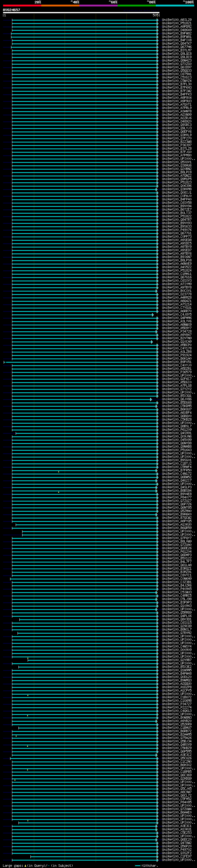Select hit label UniRef100_Q56P20
This screenshot has height=868, width=197.
tap(177, 846)
